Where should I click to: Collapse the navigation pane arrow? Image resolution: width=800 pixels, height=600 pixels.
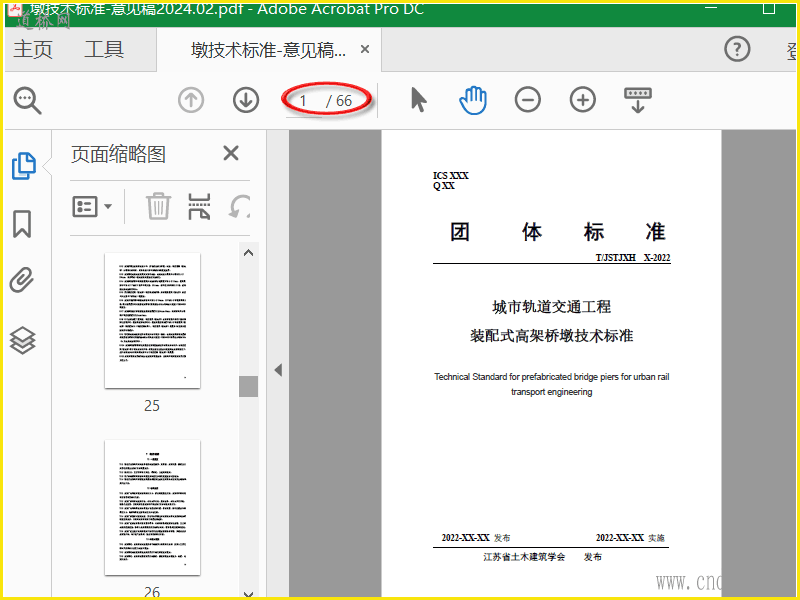pos(278,370)
